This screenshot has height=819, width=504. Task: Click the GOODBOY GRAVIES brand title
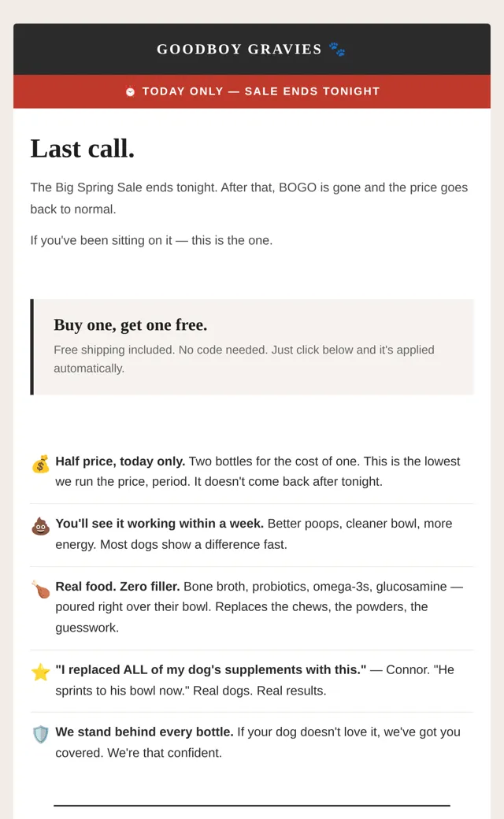click(x=239, y=49)
